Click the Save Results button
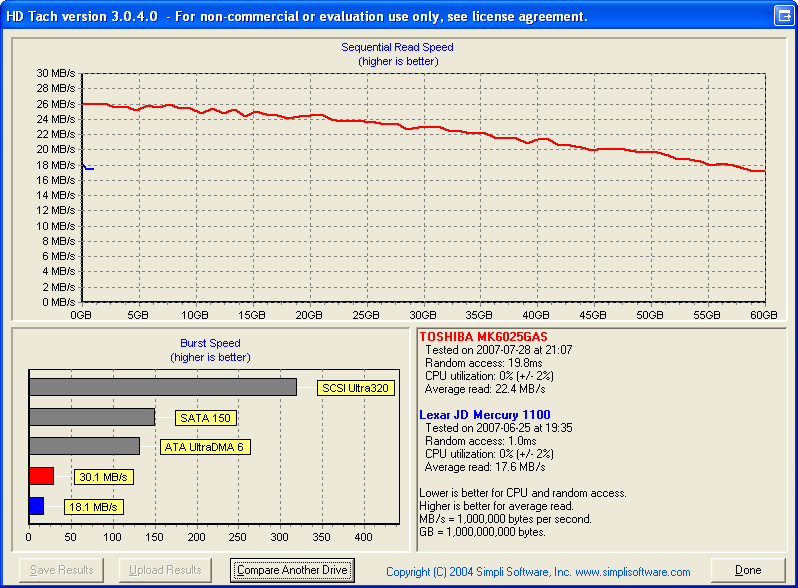 pos(62,570)
